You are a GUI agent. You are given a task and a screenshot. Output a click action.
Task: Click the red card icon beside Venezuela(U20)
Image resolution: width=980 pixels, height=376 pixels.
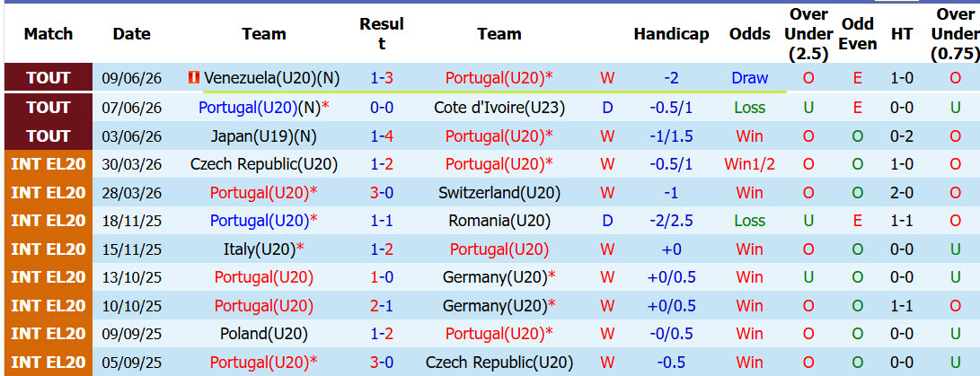click(x=193, y=78)
